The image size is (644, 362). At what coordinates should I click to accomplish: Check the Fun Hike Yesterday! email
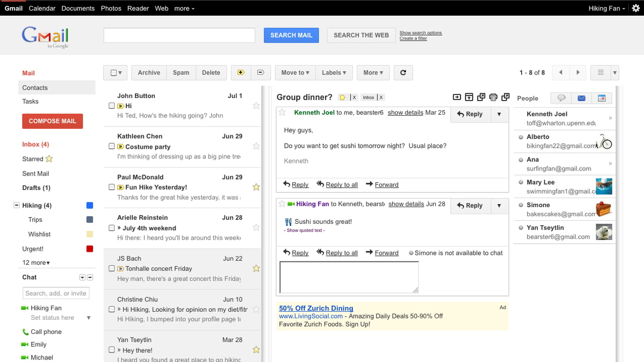coord(112,187)
